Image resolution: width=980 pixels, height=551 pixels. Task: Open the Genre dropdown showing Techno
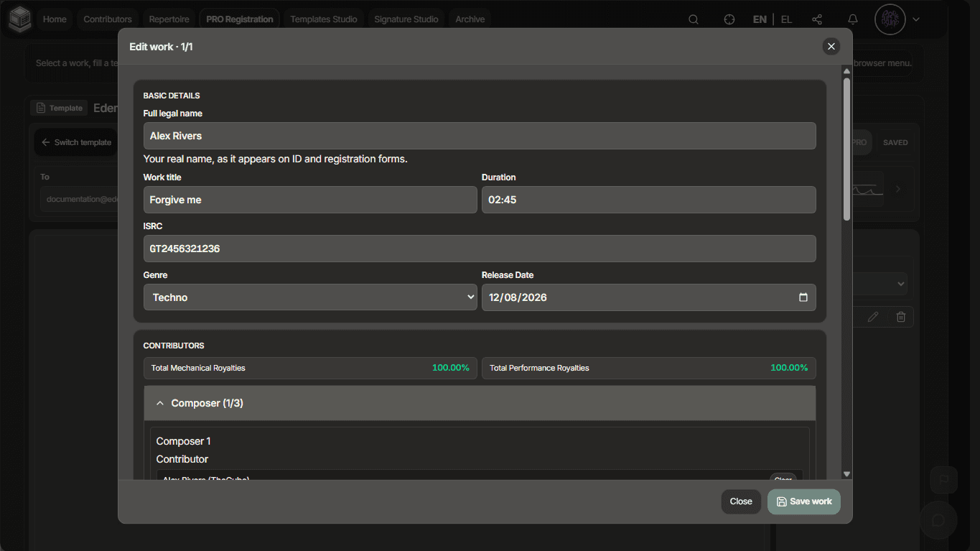point(310,297)
